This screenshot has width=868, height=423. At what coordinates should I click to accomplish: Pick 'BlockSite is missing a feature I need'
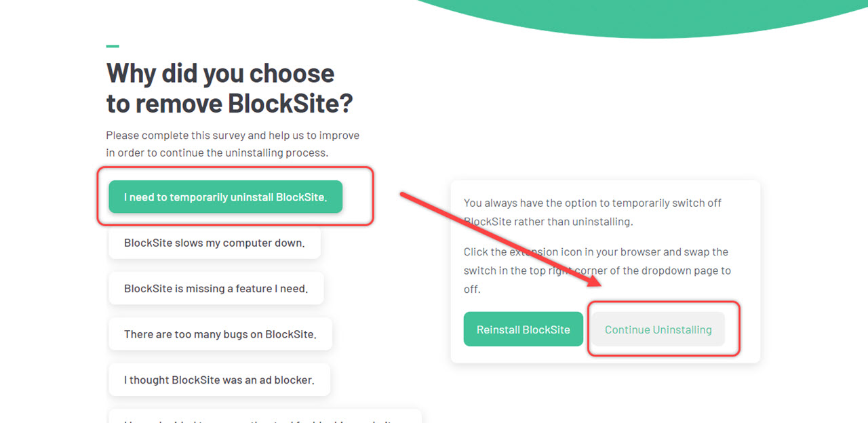pos(216,288)
